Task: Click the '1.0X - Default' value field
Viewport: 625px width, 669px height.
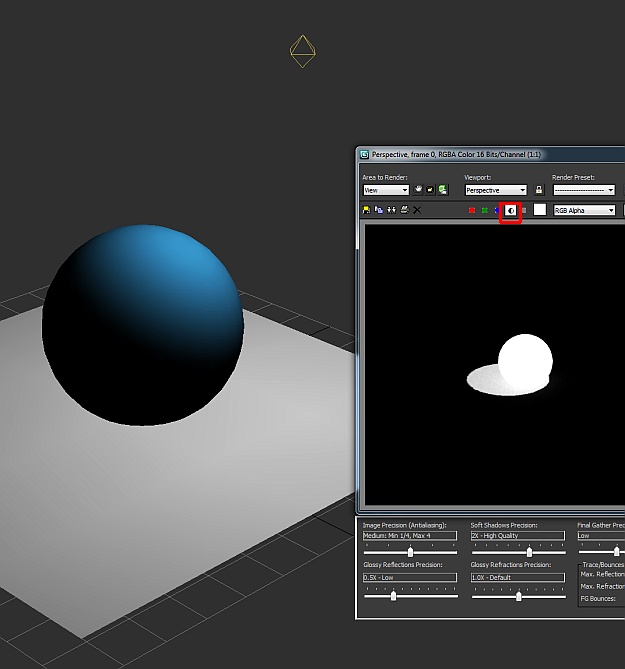Action: (518, 577)
